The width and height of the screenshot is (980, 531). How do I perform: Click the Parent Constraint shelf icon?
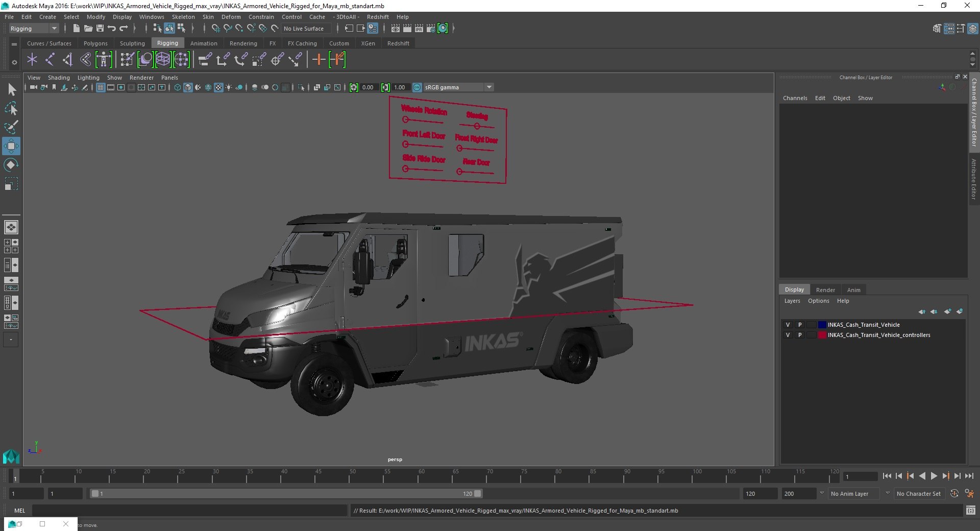tap(205, 60)
